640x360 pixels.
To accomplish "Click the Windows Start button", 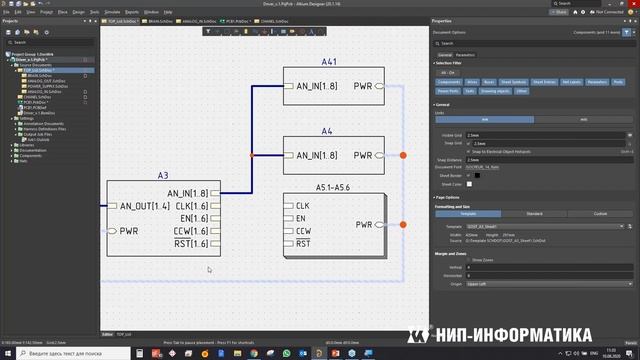I will [x=8, y=353].
